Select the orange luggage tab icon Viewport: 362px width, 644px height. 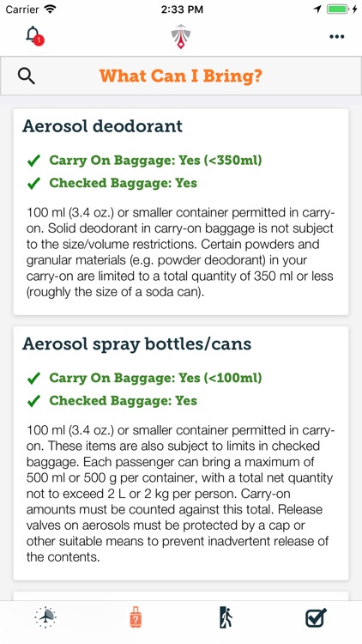(x=136, y=617)
